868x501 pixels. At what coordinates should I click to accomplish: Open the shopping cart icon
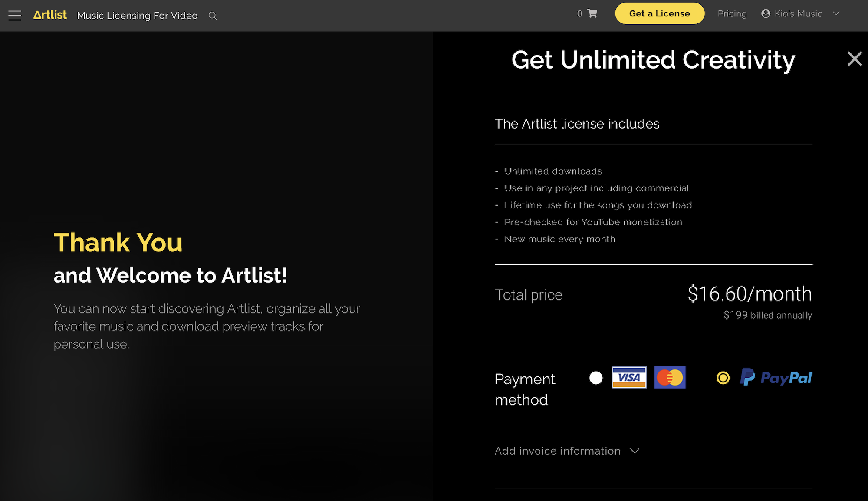(592, 13)
